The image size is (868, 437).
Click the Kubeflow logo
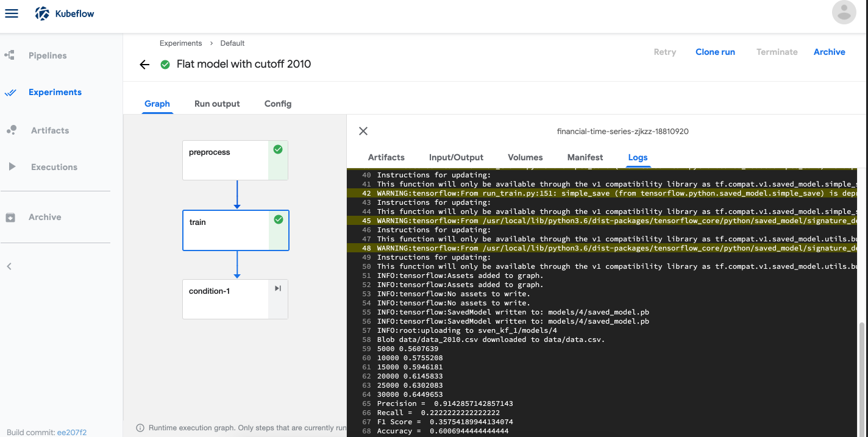[x=41, y=12]
